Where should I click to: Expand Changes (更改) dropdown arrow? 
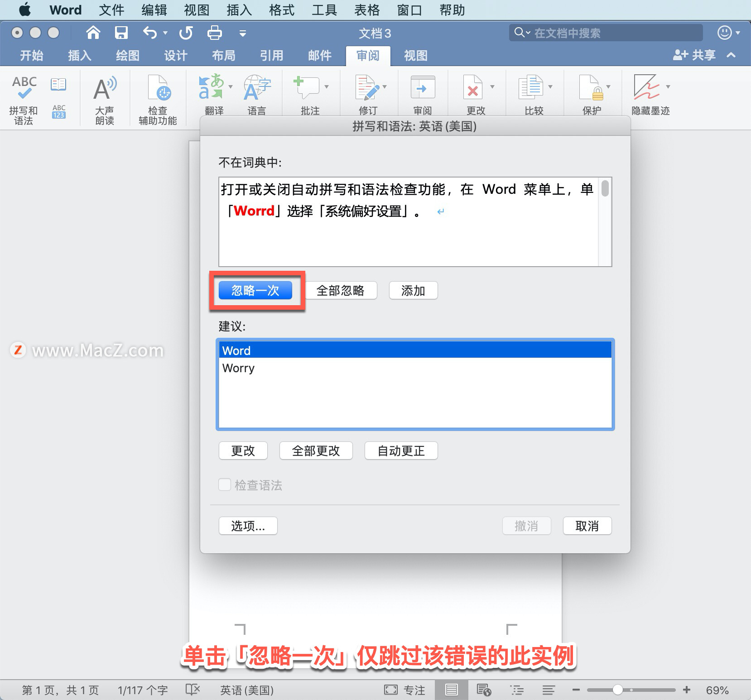492,86
